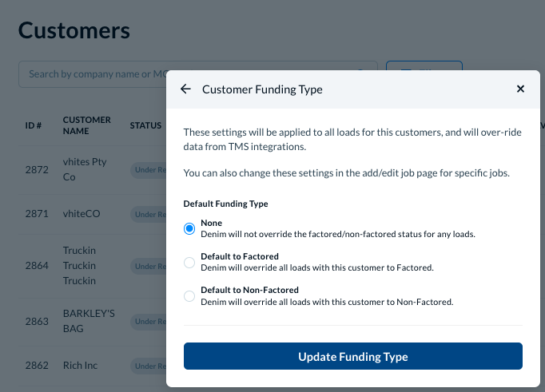545x392 pixels.
Task: Click the Status column header
Action: coord(145,125)
